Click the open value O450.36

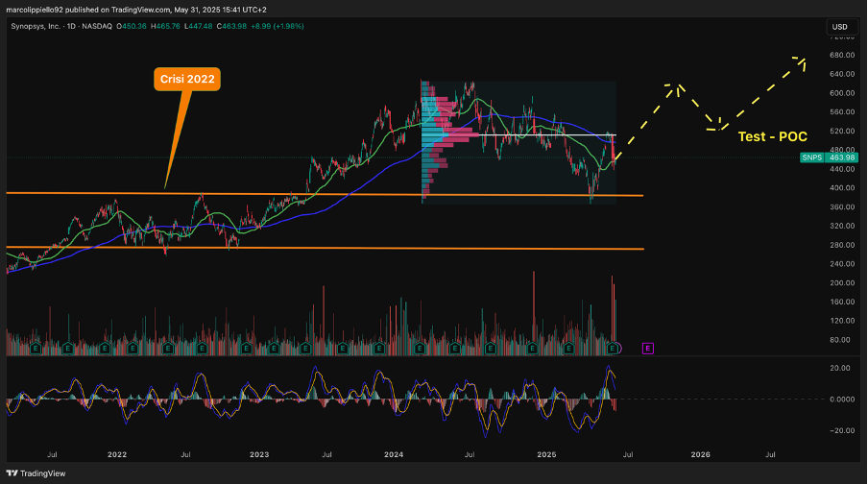coord(132,26)
